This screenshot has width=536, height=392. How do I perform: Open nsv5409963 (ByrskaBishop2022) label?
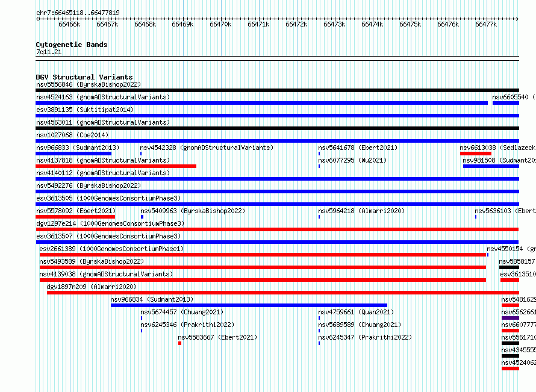[193, 211]
